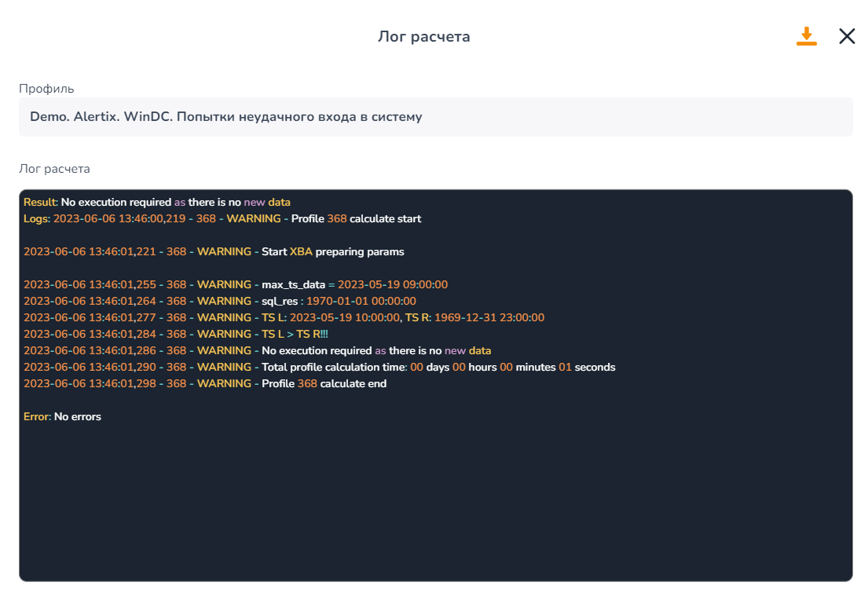The image size is (868, 615).
Task: Click the Error: No errors line
Action: (63, 417)
